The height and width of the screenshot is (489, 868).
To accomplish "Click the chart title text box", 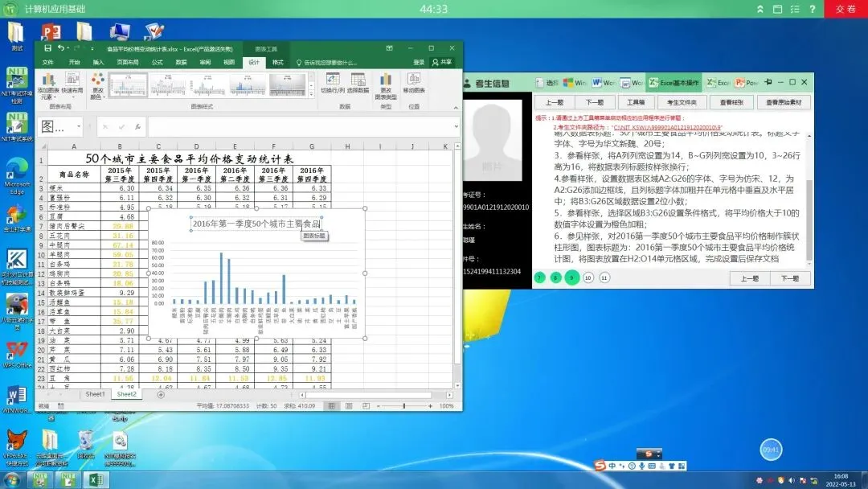I will click(x=256, y=224).
